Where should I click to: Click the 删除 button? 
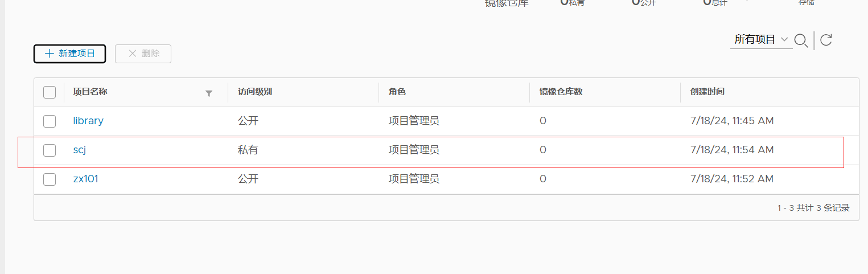(143, 54)
